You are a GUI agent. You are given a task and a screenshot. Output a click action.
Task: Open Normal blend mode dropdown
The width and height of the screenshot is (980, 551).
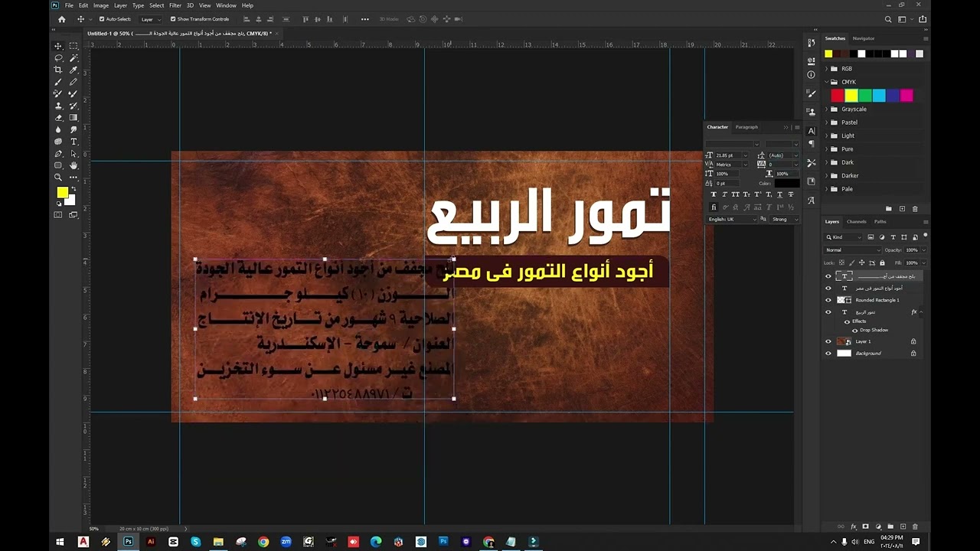pyautogui.click(x=854, y=250)
